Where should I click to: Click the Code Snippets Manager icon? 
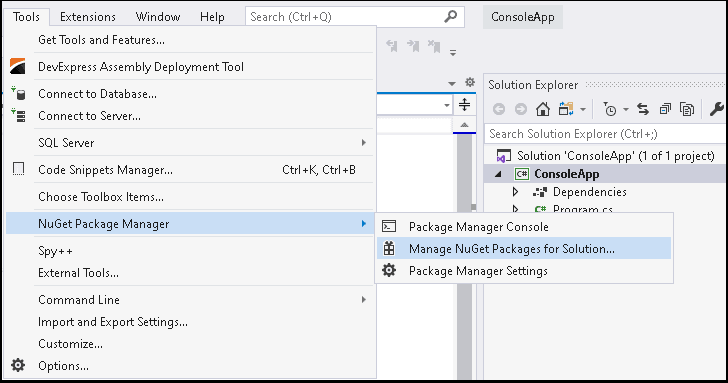pyautogui.click(x=19, y=169)
